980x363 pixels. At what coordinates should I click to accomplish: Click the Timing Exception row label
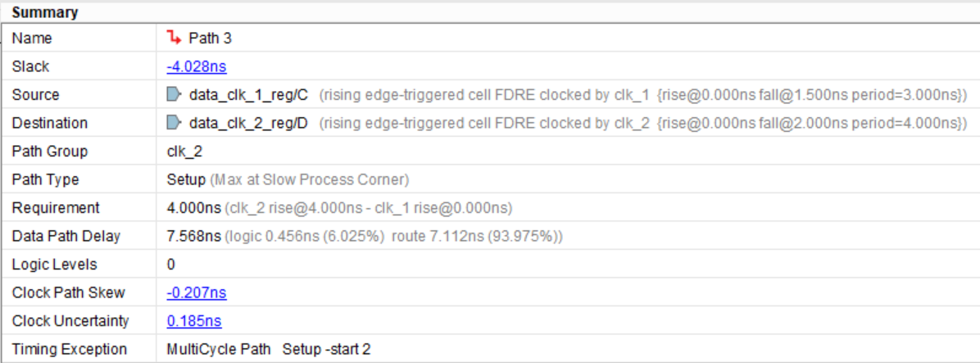(x=69, y=349)
